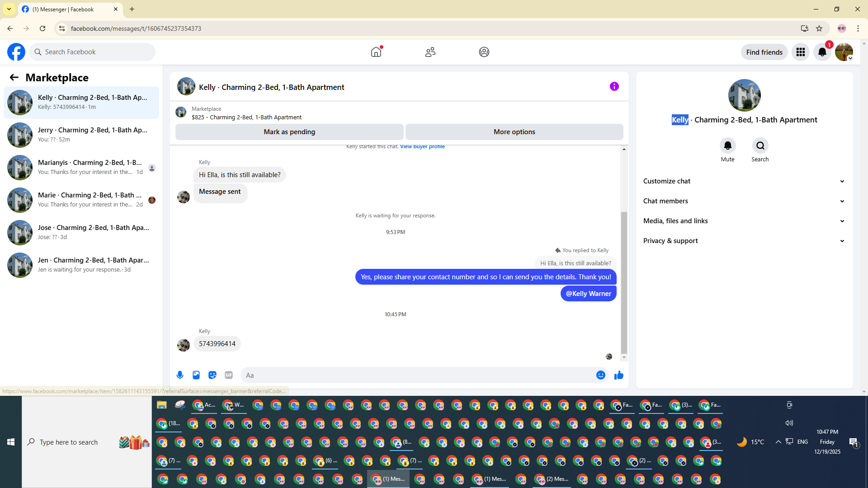Viewport: 868px width, 488px height.
Task: Send a thumbs up like
Action: (x=619, y=375)
